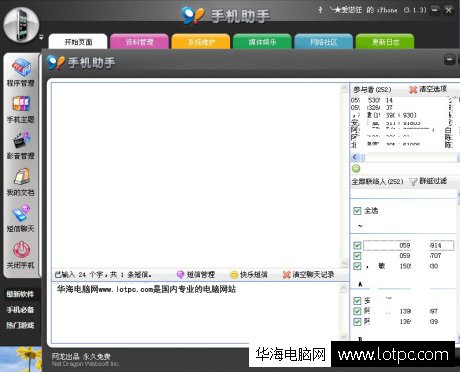Image resolution: width=460 pixels, height=372 pixels.
Task: Open 手机主题 theme manager
Action: (21, 109)
